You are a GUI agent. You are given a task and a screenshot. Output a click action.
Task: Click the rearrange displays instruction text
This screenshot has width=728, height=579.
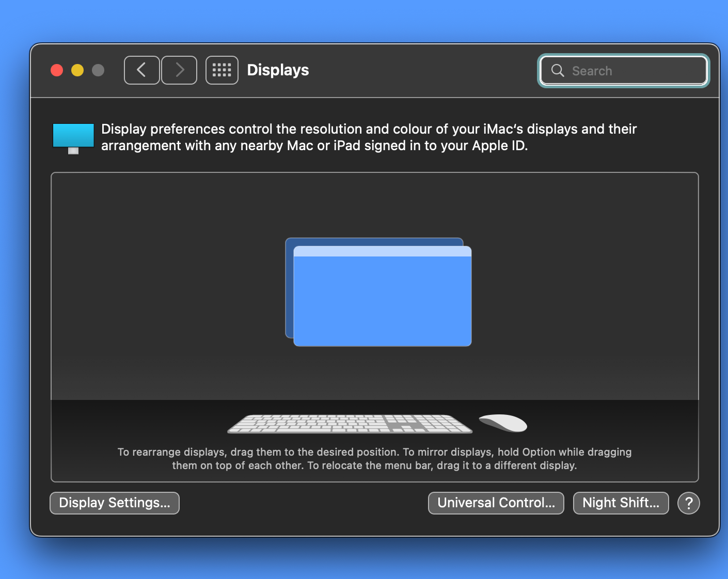[374, 459]
